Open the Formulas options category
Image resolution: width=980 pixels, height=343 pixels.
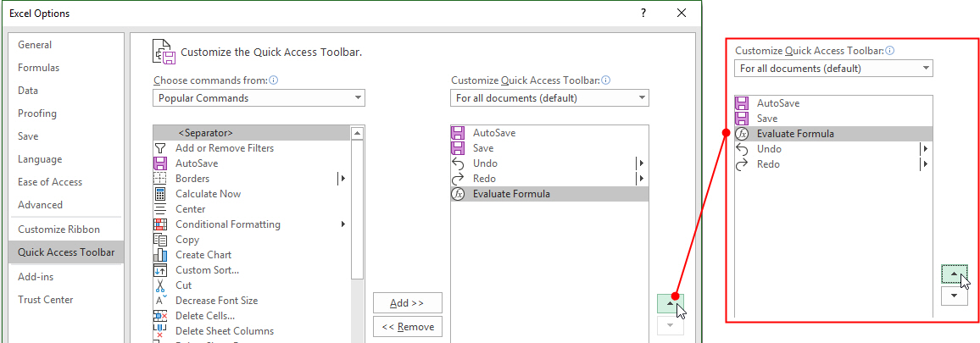66,68
